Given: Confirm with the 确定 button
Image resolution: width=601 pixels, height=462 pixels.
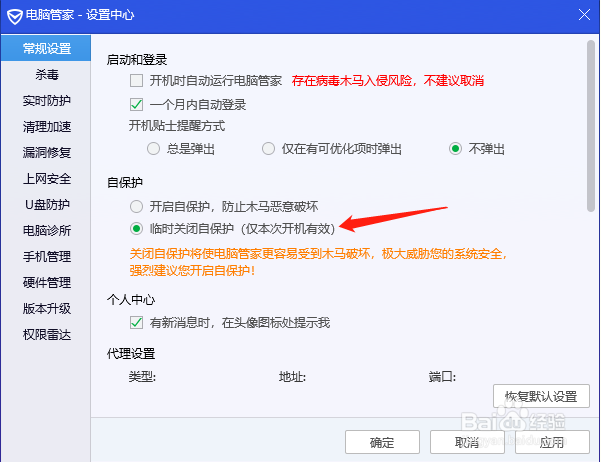Looking at the screenshot, I should 382,442.
